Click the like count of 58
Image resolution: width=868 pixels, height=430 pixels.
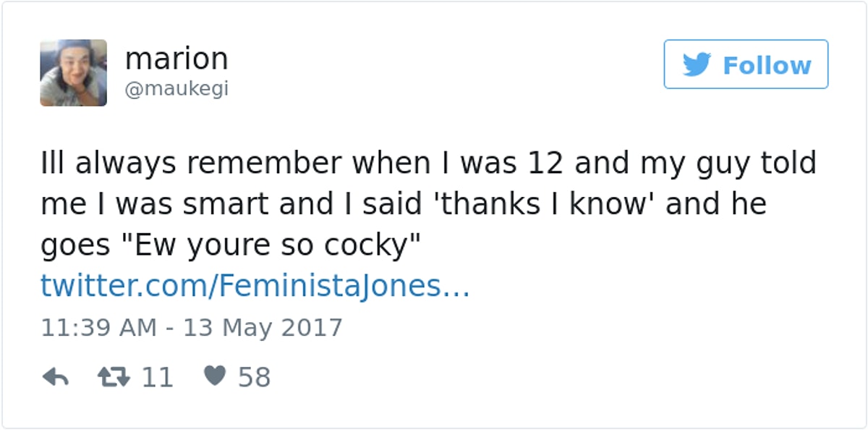[x=254, y=377]
